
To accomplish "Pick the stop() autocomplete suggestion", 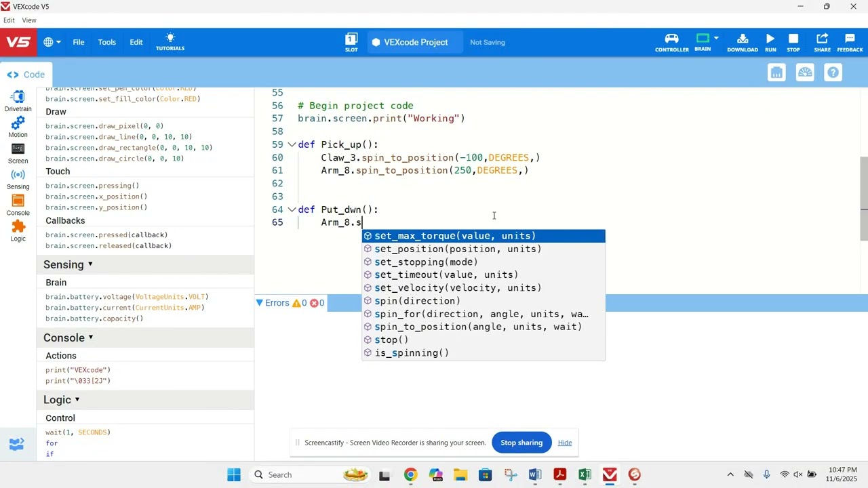I will tap(484, 340).
